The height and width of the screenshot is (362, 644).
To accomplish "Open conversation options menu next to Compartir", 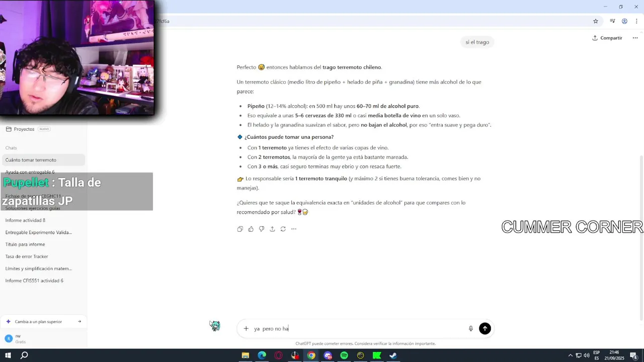I will [x=635, y=38].
